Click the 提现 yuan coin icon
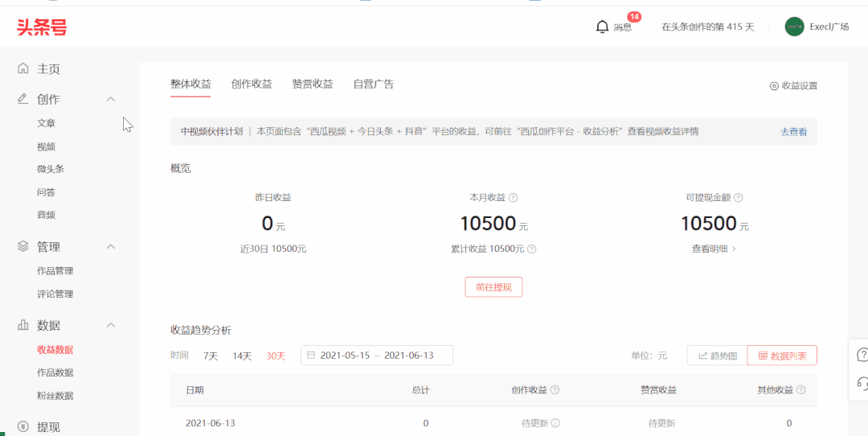Screen dimensions: 868x436 coord(23,426)
